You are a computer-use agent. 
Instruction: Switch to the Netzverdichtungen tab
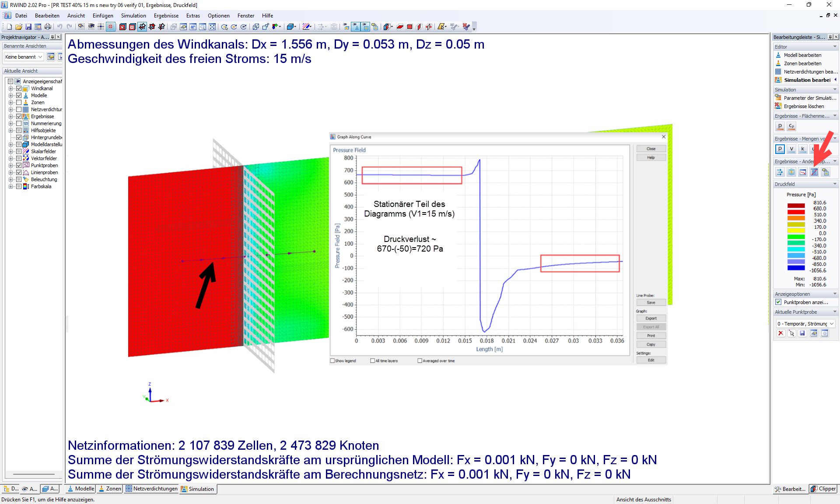tap(151, 489)
